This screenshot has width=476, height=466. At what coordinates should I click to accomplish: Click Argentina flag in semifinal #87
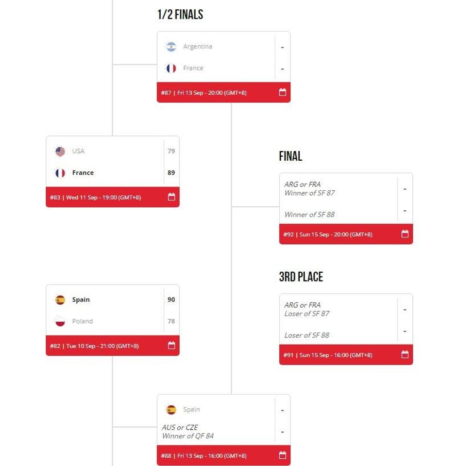(171, 47)
